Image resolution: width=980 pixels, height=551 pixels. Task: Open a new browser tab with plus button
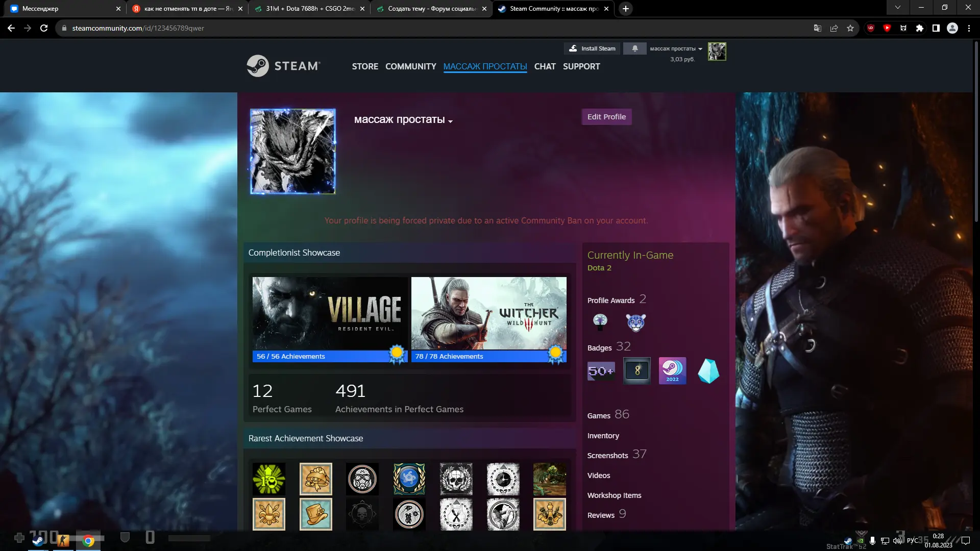(626, 9)
